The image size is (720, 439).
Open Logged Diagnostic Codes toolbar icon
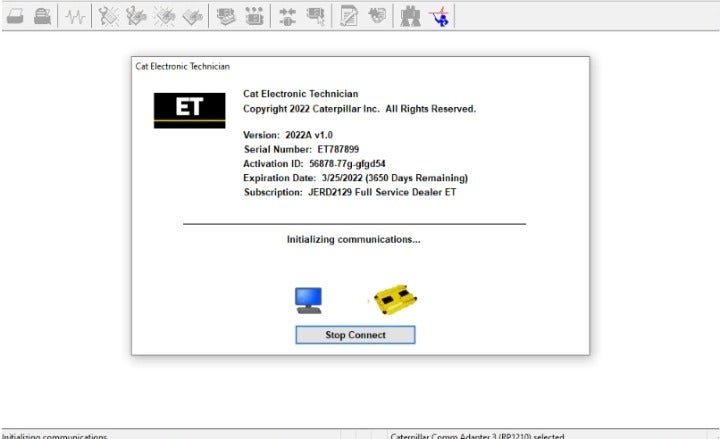136,17
